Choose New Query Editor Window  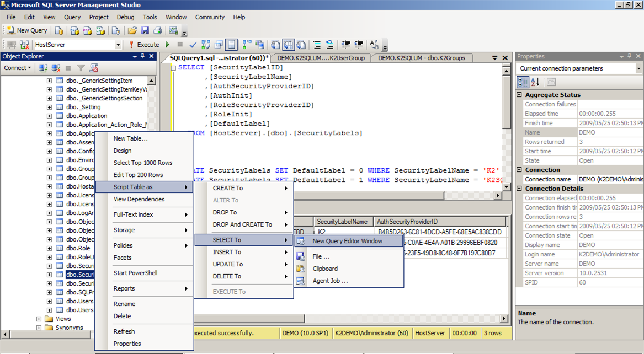pos(348,241)
